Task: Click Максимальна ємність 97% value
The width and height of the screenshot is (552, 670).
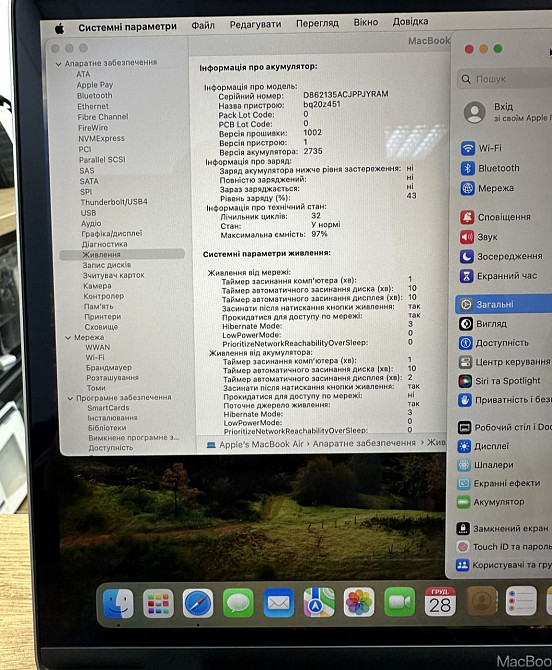Action: pyautogui.click(x=320, y=234)
